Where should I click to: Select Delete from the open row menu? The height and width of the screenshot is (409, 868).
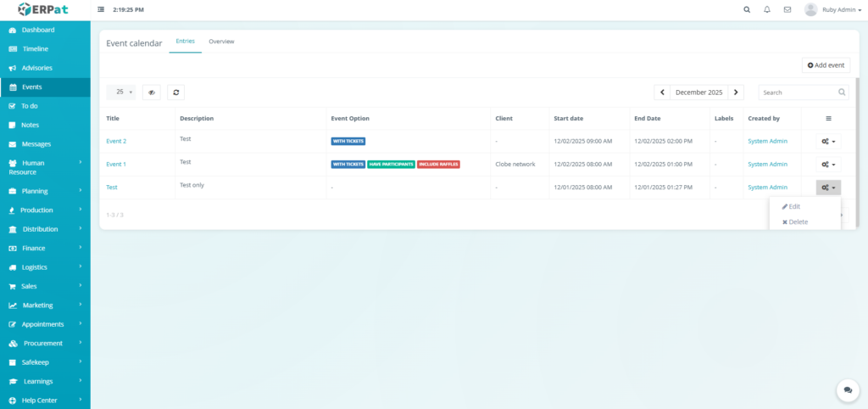tap(794, 221)
